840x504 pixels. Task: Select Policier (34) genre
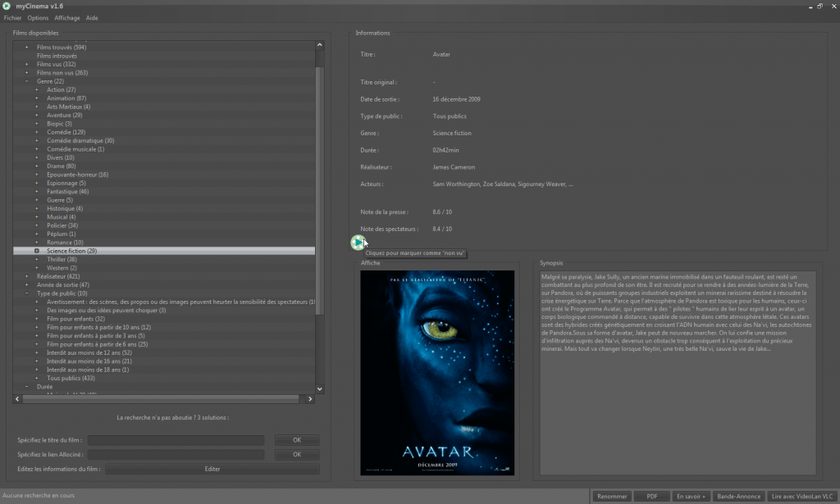pyautogui.click(x=62, y=226)
